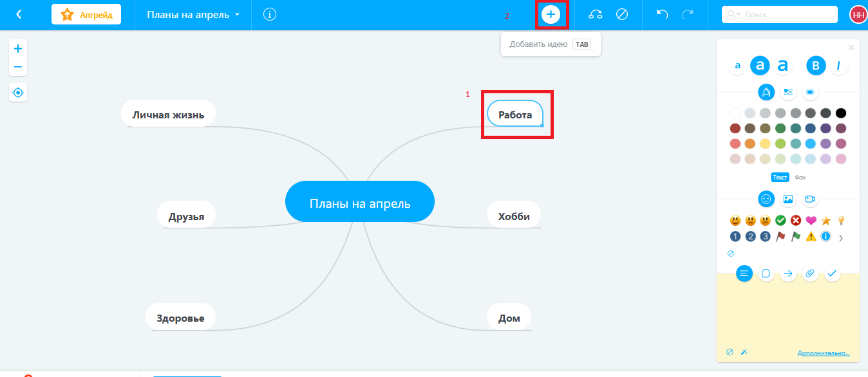Click the undo arrow icon
Screen dimensions: 868x377
(x=662, y=14)
